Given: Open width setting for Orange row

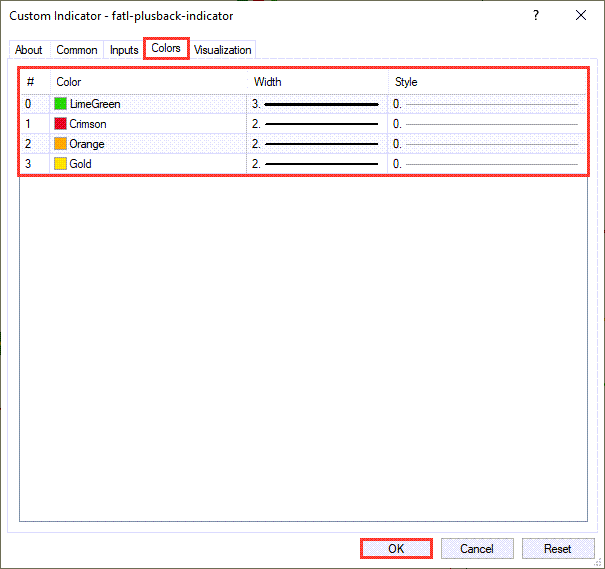Looking at the screenshot, I should tap(317, 144).
